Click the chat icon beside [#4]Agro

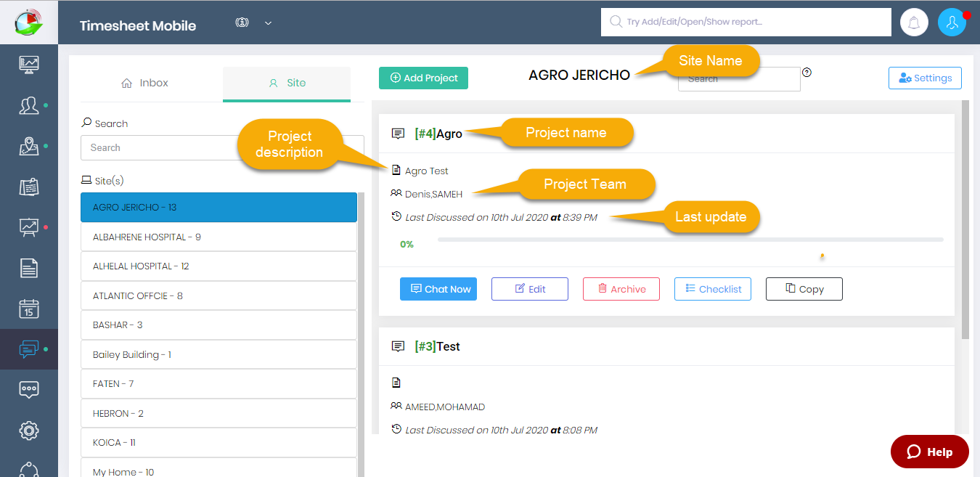[398, 134]
